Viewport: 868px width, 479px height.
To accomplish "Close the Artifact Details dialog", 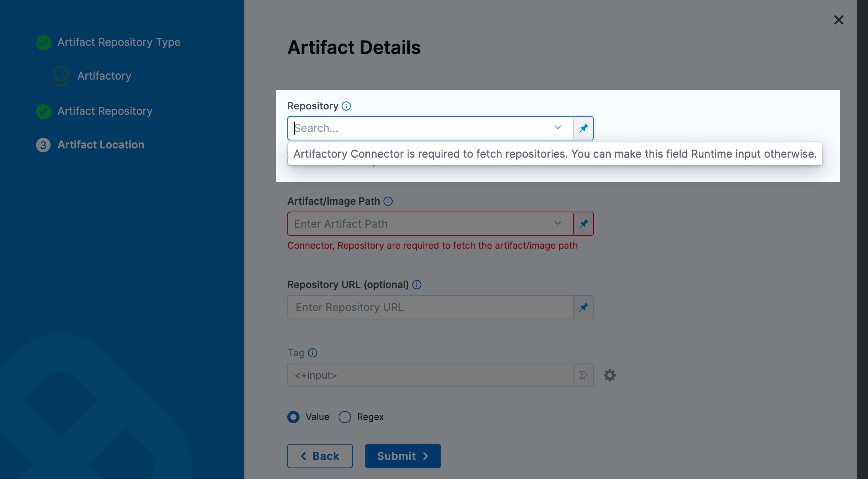I will point(838,20).
